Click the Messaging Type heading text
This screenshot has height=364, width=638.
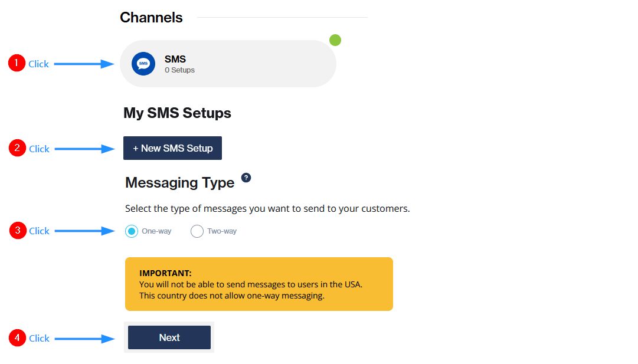point(179,183)
